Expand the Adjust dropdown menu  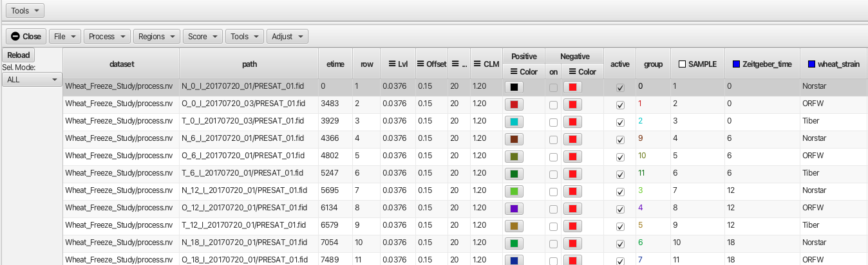(x=287, y=37)
